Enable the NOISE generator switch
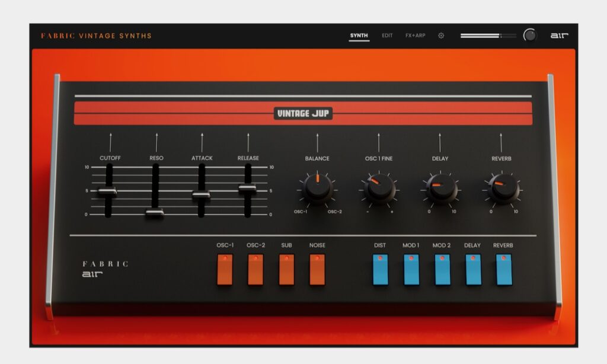Image resolution: width=607 pixels, height=364 pixels. tap(318, 270)
